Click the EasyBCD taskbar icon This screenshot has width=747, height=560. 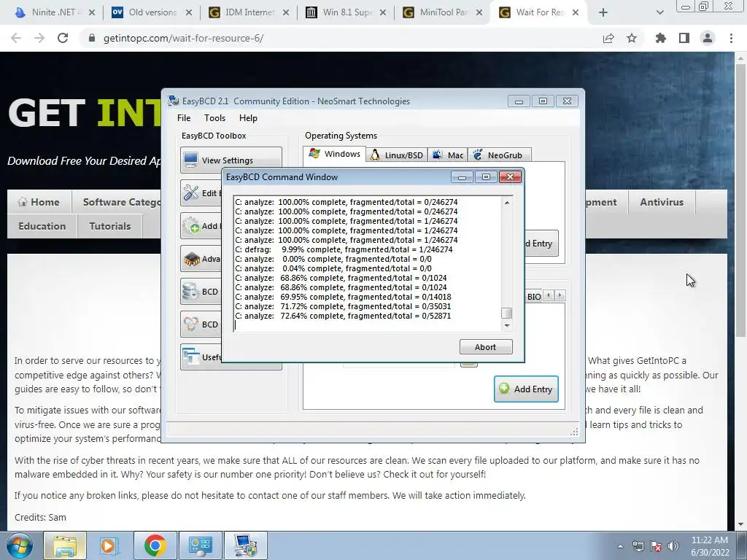(245, 545)
